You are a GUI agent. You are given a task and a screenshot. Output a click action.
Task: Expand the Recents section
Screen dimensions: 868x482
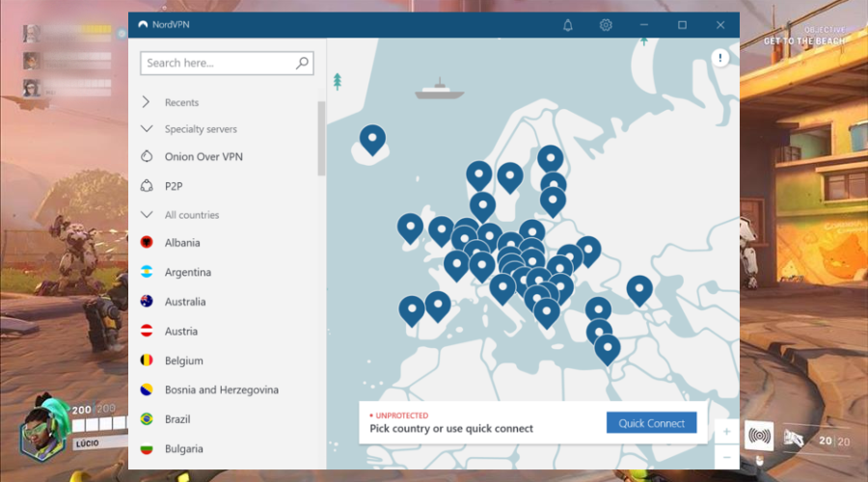tap(147, 102)
